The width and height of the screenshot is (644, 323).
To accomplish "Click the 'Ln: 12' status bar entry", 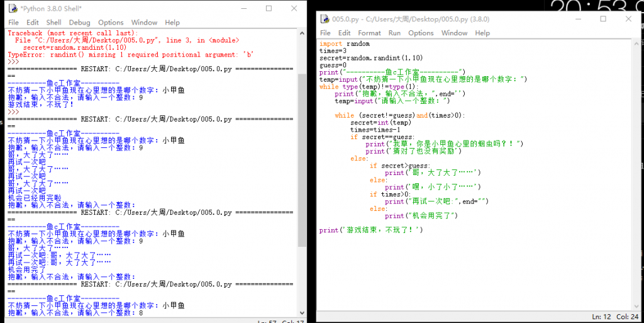I will 602,317.
